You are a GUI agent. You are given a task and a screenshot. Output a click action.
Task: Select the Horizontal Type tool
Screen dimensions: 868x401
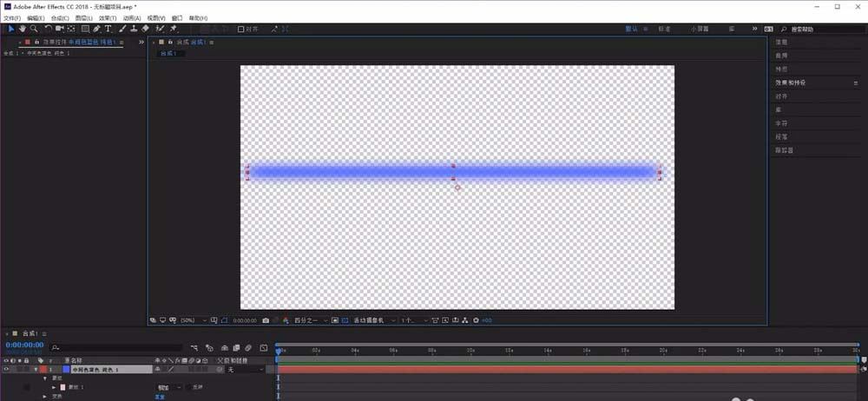click(108, 29)
